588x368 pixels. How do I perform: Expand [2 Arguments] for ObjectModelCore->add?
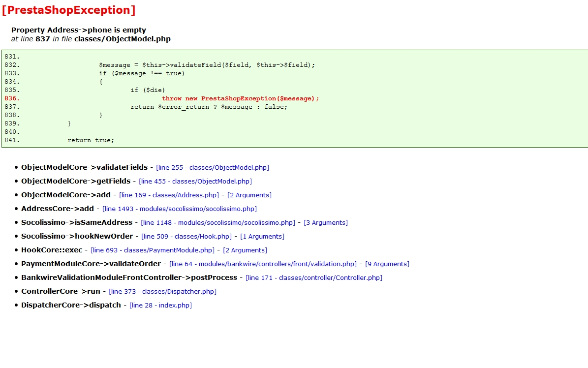coord(249,195)
